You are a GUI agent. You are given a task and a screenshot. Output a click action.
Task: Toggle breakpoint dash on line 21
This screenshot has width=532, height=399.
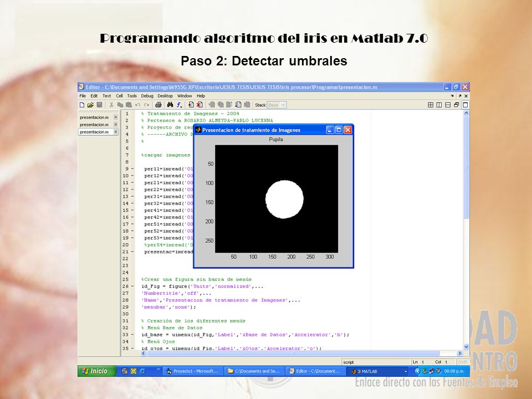tap(132, 252)
